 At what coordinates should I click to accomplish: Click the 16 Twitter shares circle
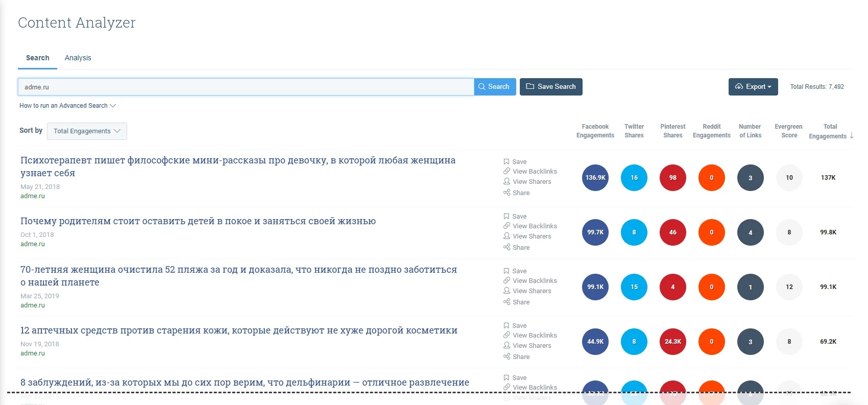[634, 178]
